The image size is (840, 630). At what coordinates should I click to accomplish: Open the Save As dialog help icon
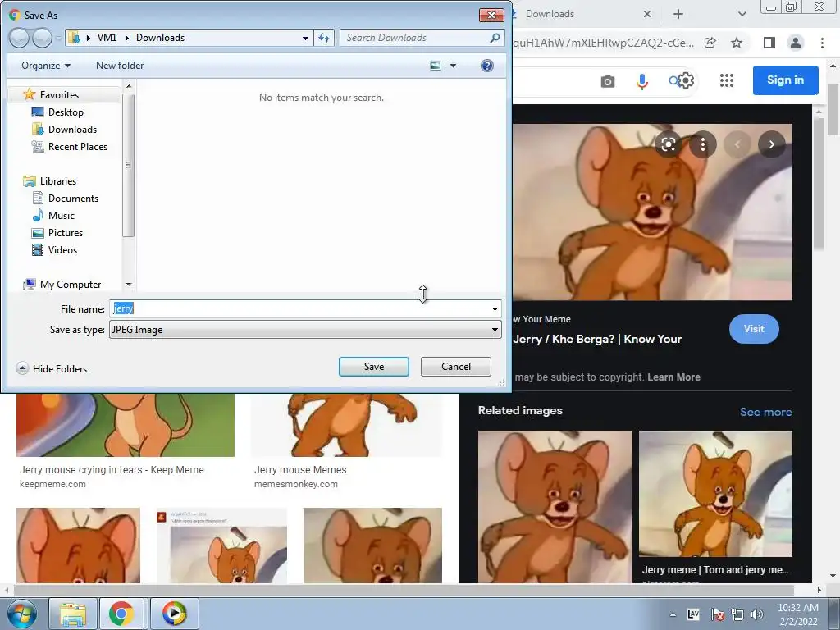pyautogui.click(x=487, y=66)
